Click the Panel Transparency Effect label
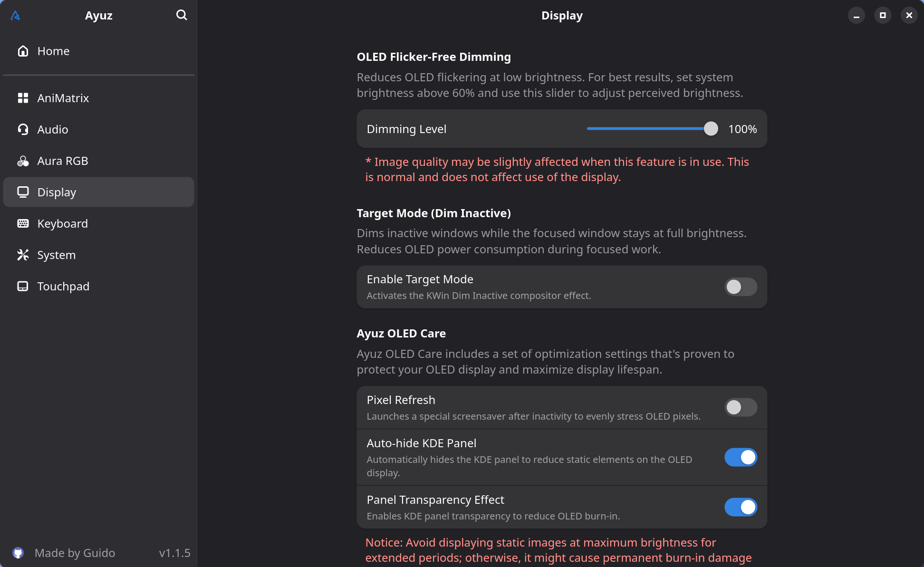Image resolution: width=924 pixels, height=567 pixels. click(435, 500)
